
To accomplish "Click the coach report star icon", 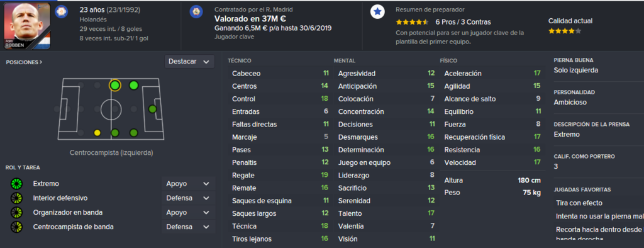I will pyautogui.click(x=377, y=11).
